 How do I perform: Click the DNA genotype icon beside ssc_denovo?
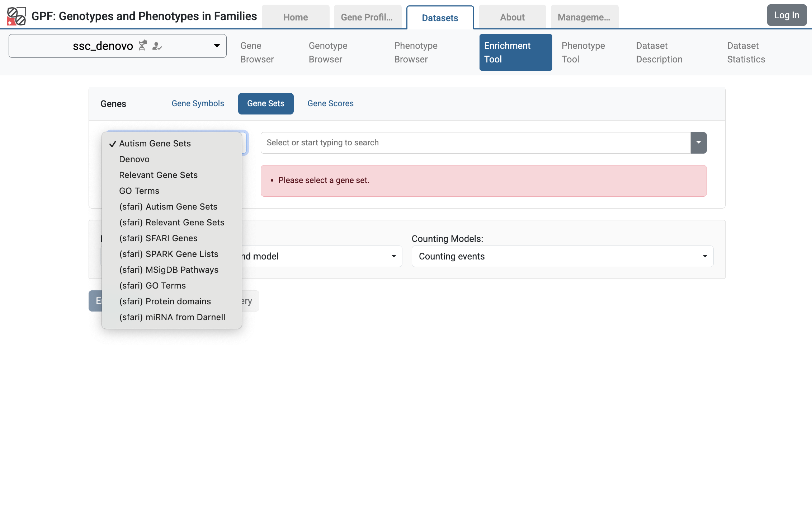click(x=143, y=46)
